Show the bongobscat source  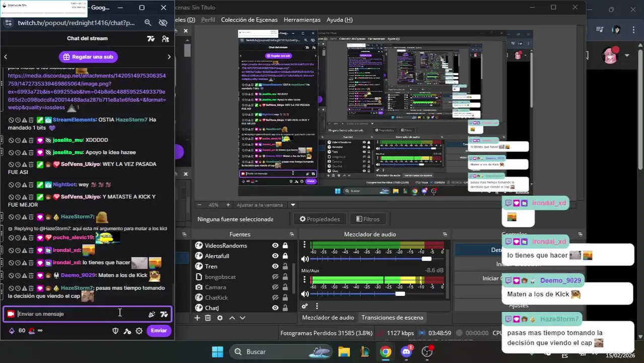click(x=275, y=277)
